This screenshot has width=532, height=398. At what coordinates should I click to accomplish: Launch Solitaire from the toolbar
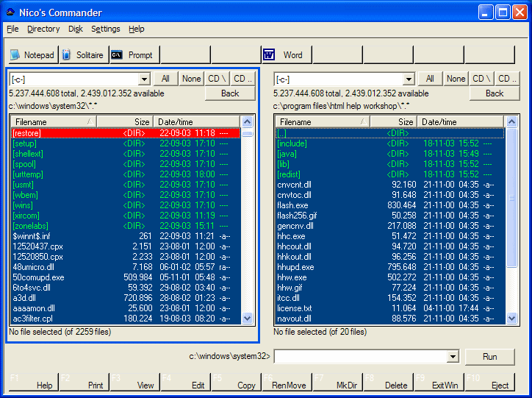(85, 54)
